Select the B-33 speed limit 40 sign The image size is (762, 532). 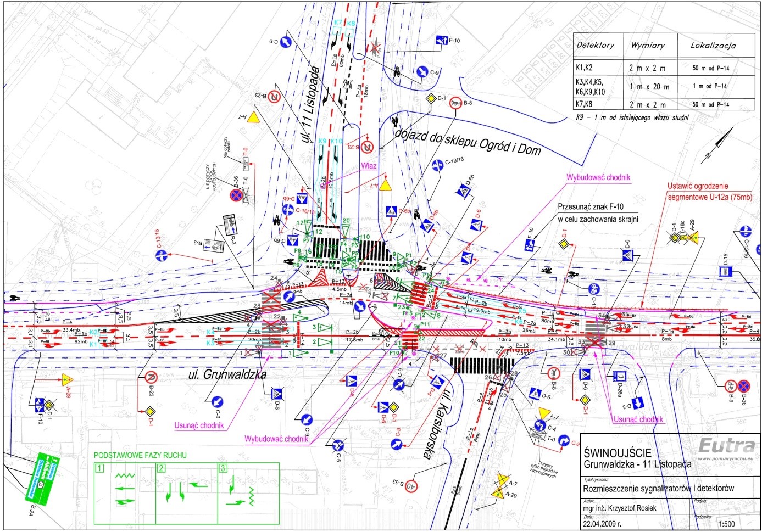pyautogui.click(x=410, y=485)
